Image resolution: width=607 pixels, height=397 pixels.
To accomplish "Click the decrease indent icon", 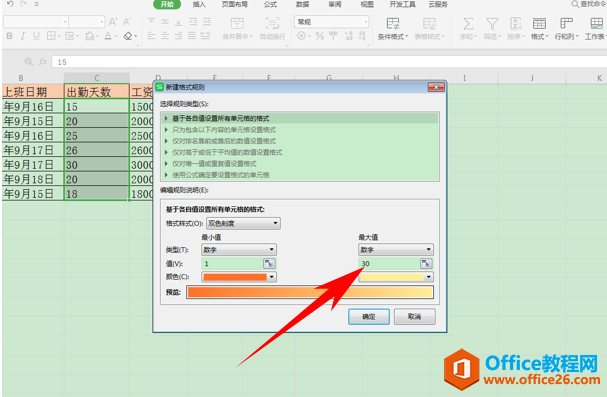I will tap(193, 22).
